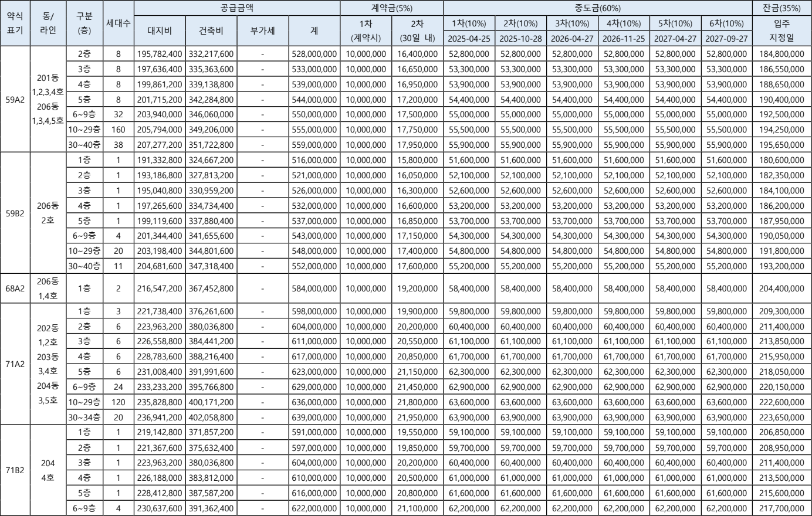The width and height of the screenshot is (812, 516).
Task: Select household count 32 cell
Action: click(x=119, y=114)
